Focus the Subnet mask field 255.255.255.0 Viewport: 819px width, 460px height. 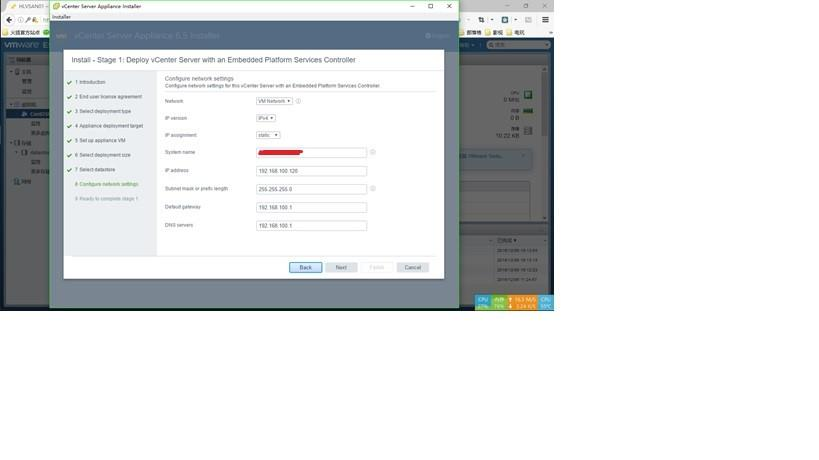pyautogui.click(x=311, y=189)
